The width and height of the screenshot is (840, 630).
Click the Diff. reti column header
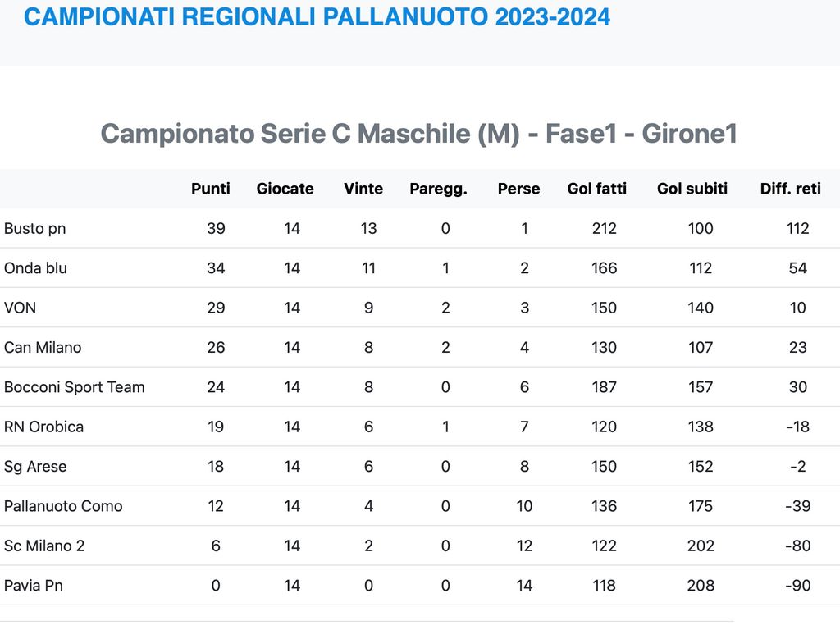coord(790,189)
